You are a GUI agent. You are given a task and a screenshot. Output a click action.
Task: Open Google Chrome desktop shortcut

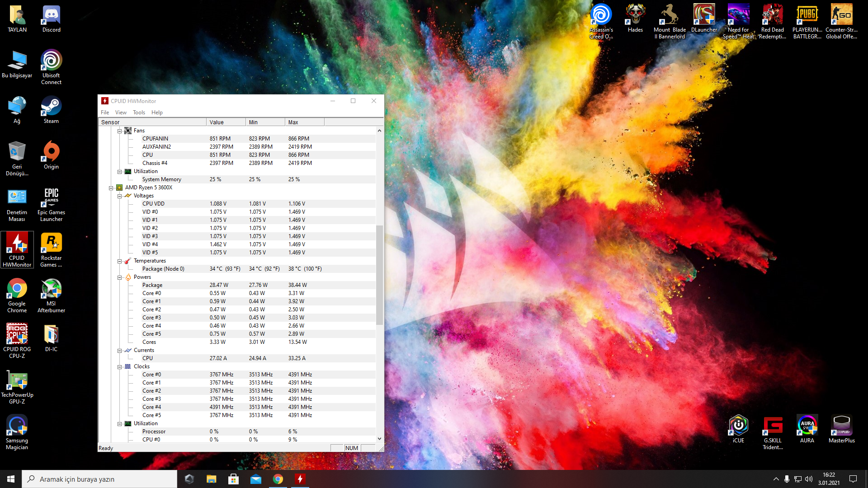[x=17, y=296]
